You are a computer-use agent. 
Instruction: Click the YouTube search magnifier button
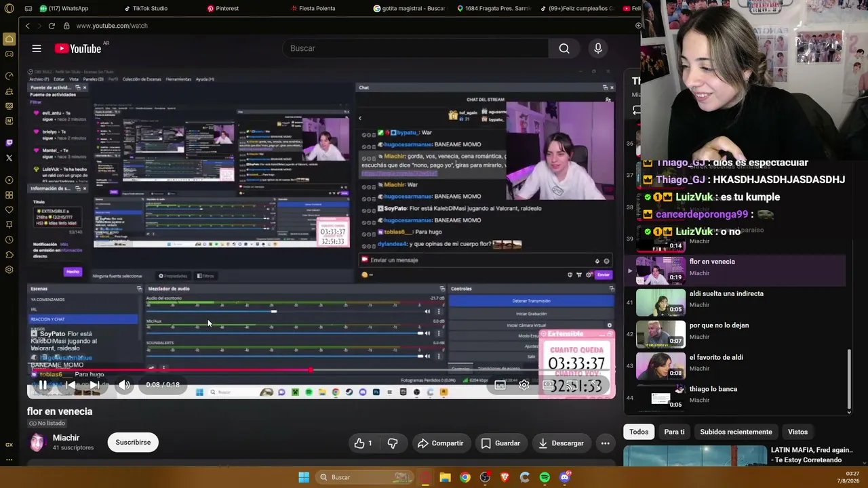pyautogui.click(x=564, y=48)
